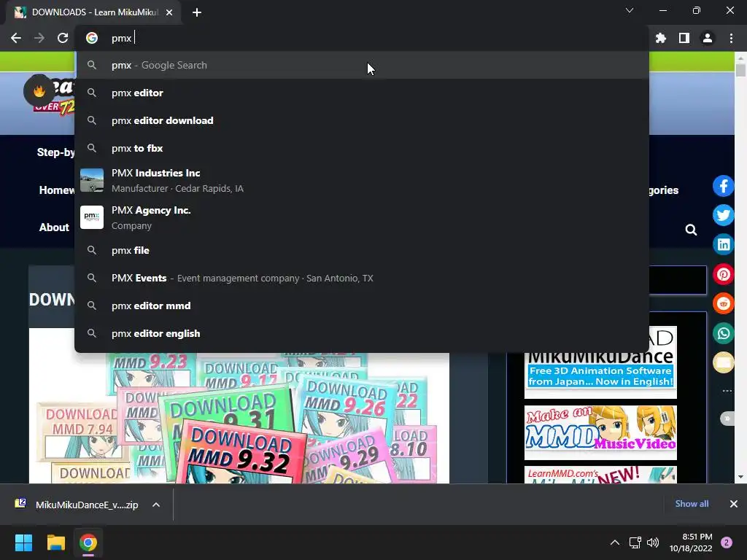Share page on Twitter
The width and height of the screenshot is (747, 560).
[723, 215]
